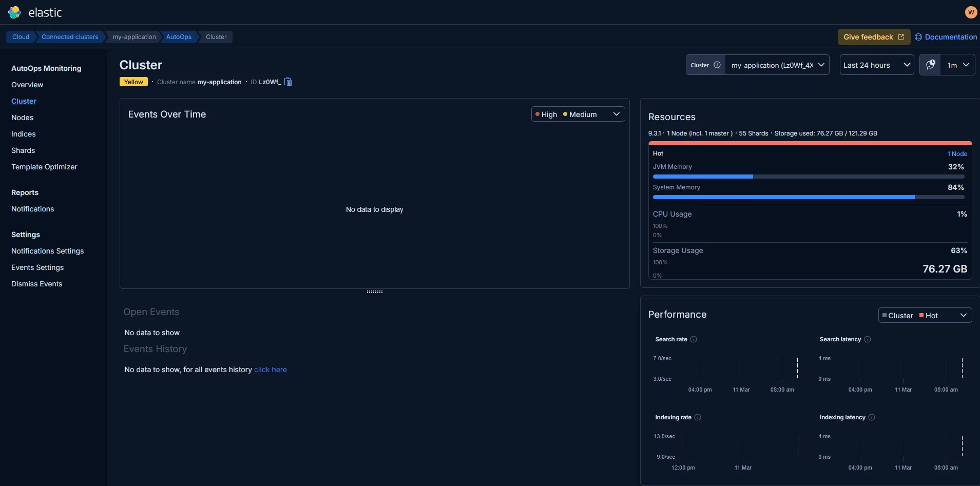Click the JVM Memory progress bar
The width and height of the screenshot is (980, 486).
click(808, 177)
